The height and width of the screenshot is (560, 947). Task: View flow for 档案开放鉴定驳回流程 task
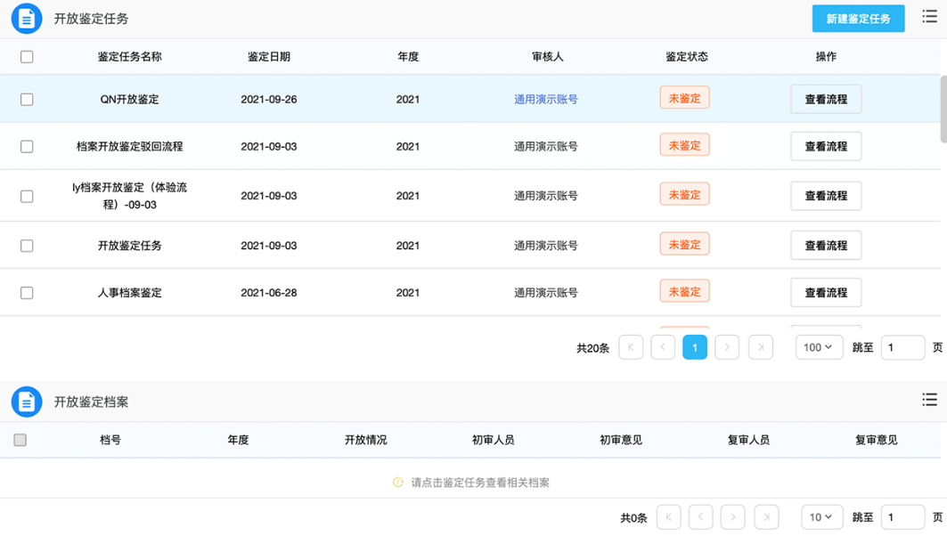(826, 146)
